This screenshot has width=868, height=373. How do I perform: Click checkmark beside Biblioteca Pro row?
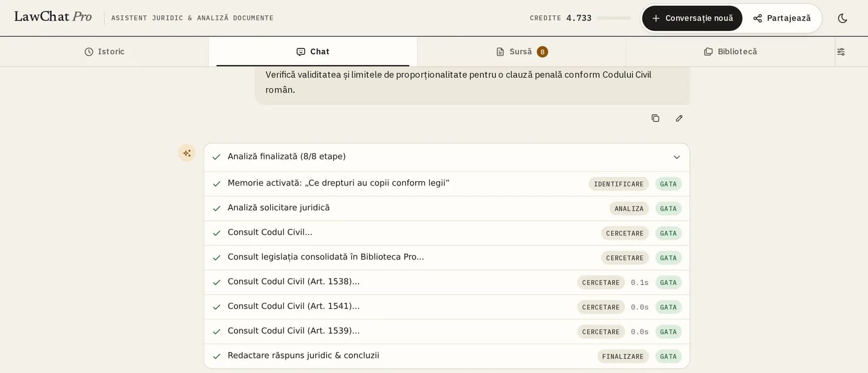216,257
